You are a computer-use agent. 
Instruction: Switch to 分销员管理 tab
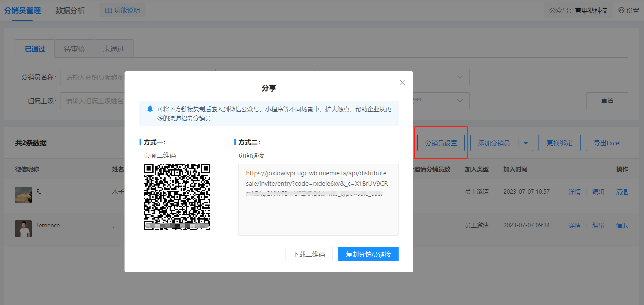pyautogui.click(x=22, y=11)
